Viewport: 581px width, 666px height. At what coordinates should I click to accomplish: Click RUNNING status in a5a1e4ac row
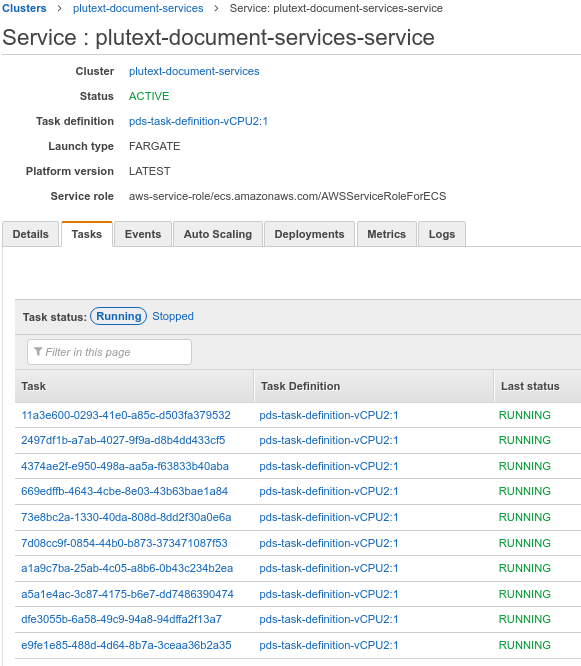[x=525, y=594]
